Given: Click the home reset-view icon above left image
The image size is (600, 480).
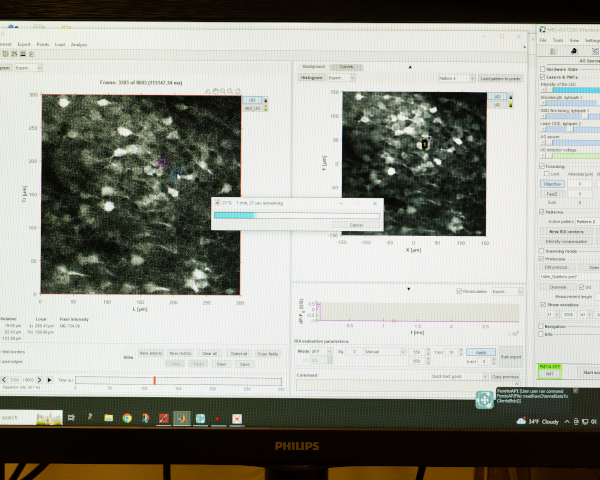Looking at the screenshot, I should [238, 91].
